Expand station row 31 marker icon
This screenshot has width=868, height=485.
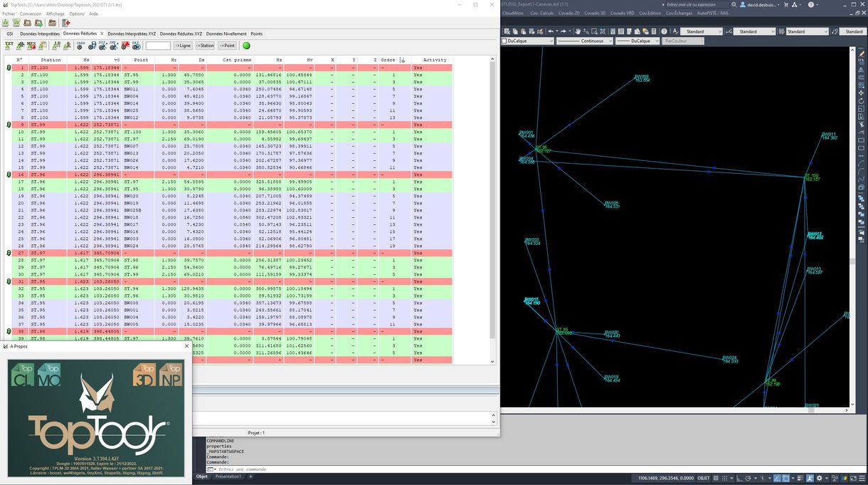tap(9, 281)
